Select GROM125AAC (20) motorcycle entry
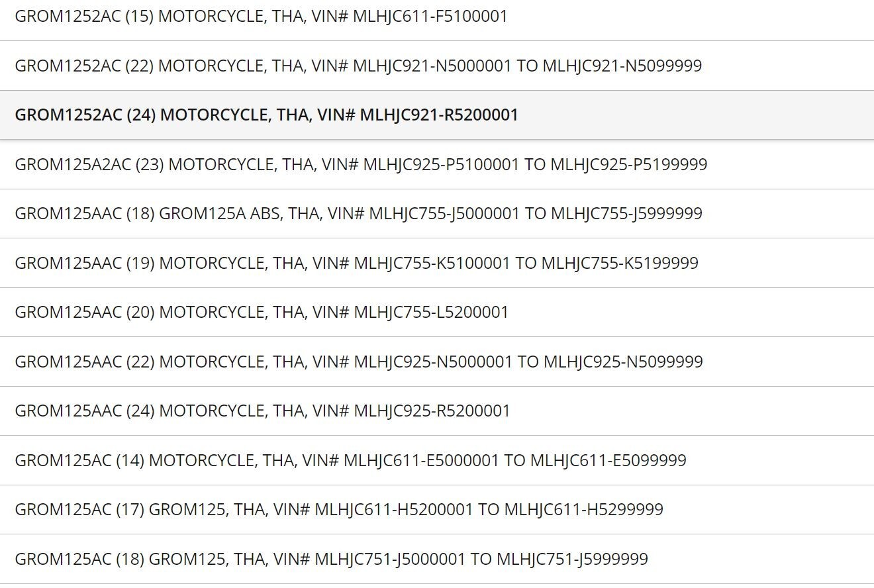This screenshot has width=874, height=588. pyautogui.click(x=437, y=312)
